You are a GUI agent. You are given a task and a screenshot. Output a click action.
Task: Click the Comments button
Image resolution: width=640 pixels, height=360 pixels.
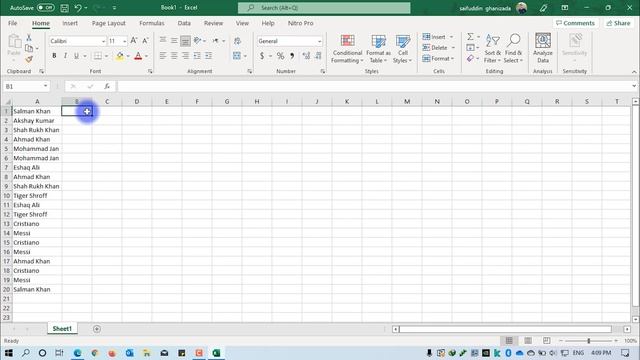[x=576, y=23]
